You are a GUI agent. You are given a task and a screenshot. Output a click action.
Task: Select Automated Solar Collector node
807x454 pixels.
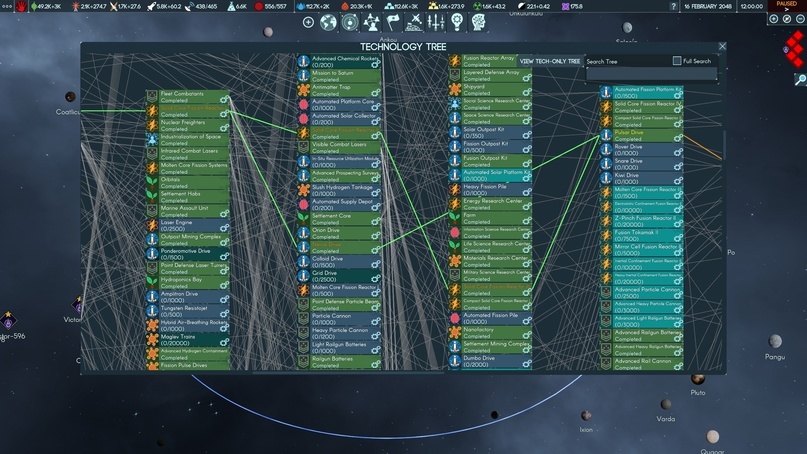pos(339,119)
